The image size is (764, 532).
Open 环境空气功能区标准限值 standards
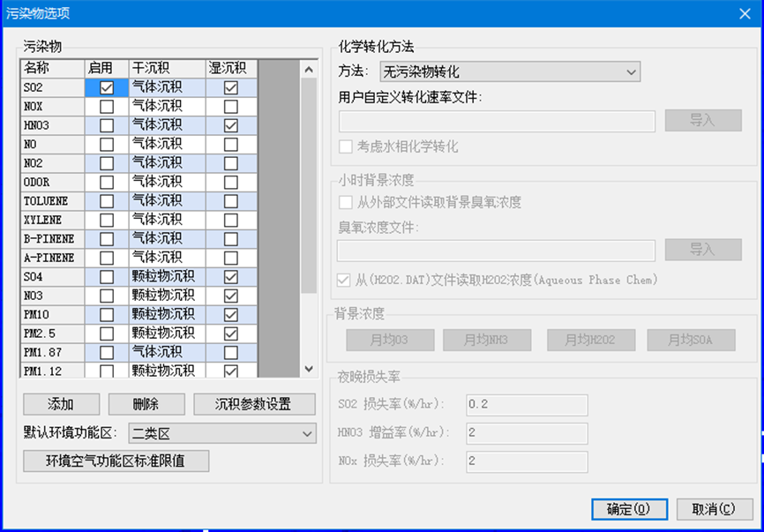pos(116,461)
